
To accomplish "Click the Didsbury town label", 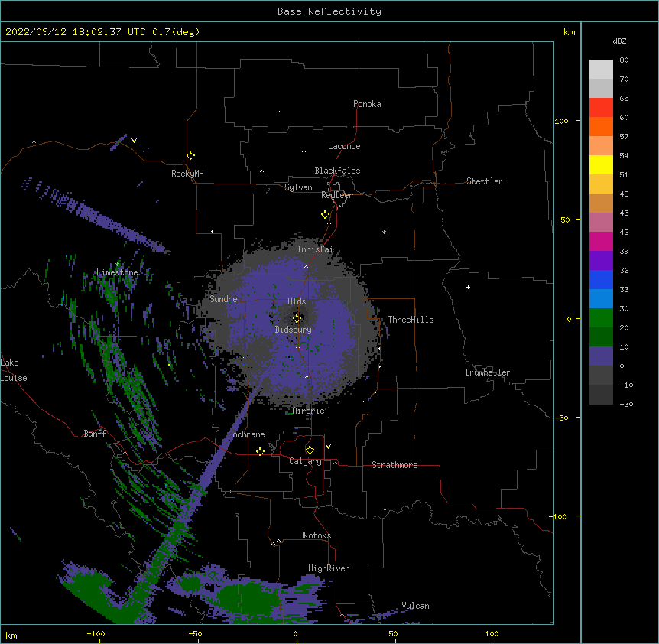I will click(294, 330).
